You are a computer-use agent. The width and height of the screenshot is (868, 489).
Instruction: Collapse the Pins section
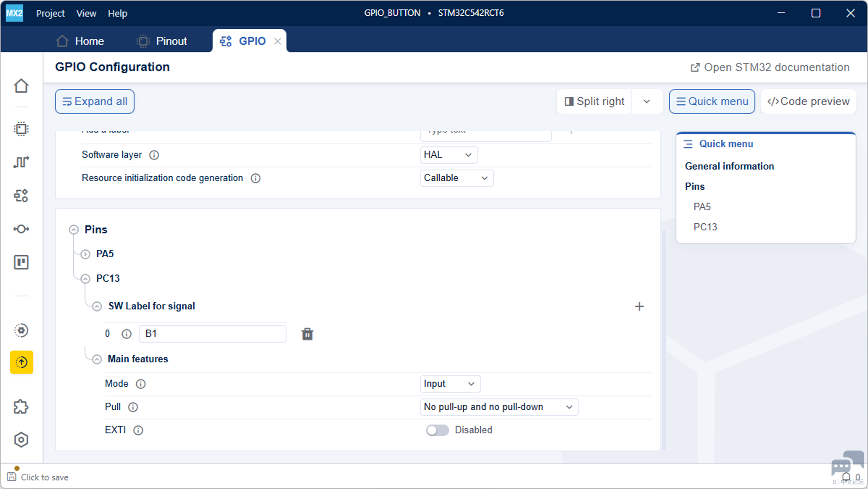tap(74, 229)
